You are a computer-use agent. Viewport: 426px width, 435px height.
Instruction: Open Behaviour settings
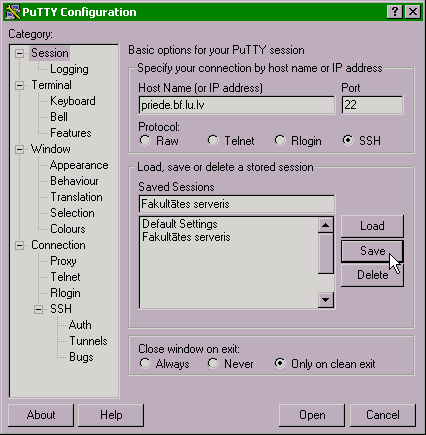[x=74, y=181]
